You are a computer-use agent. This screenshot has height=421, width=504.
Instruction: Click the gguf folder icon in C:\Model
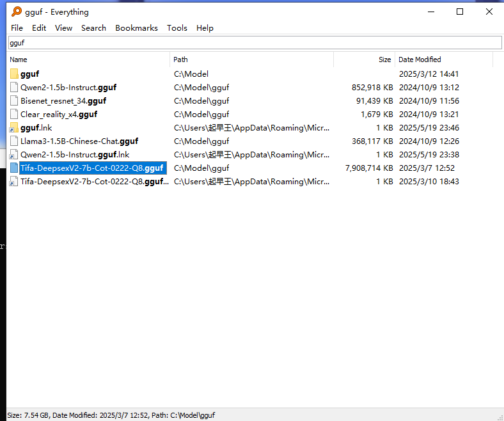tap(14, 74)
